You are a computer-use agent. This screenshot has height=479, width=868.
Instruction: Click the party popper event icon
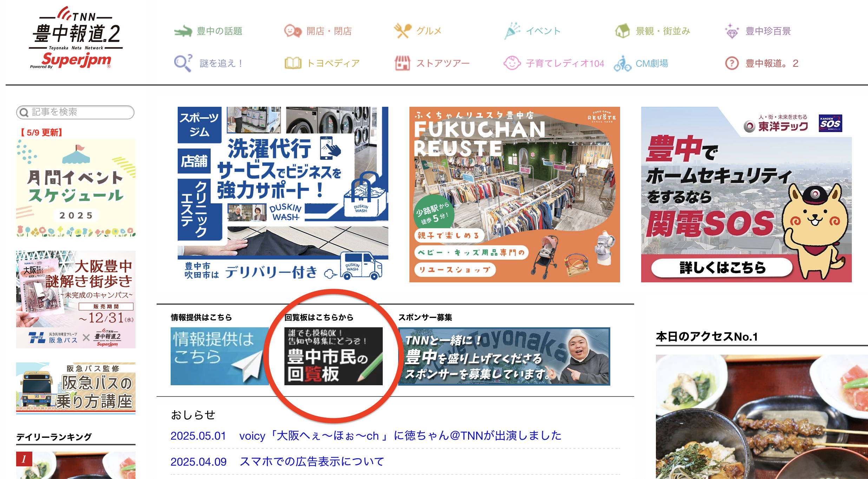512,31
